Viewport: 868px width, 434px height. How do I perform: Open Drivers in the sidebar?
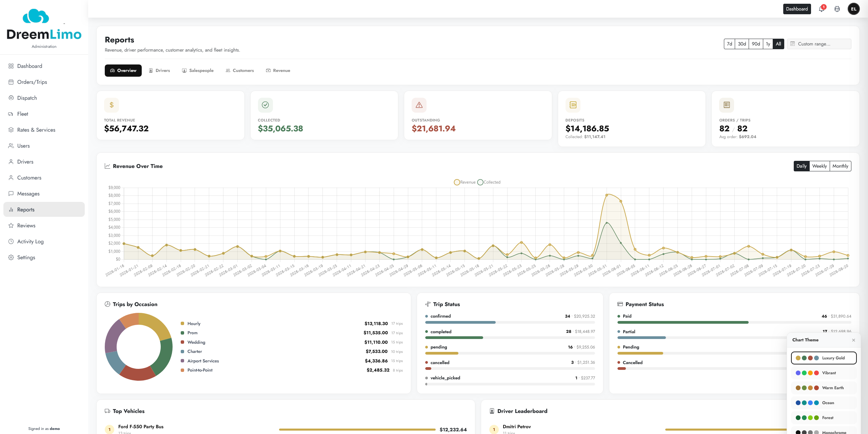point(44,162)
